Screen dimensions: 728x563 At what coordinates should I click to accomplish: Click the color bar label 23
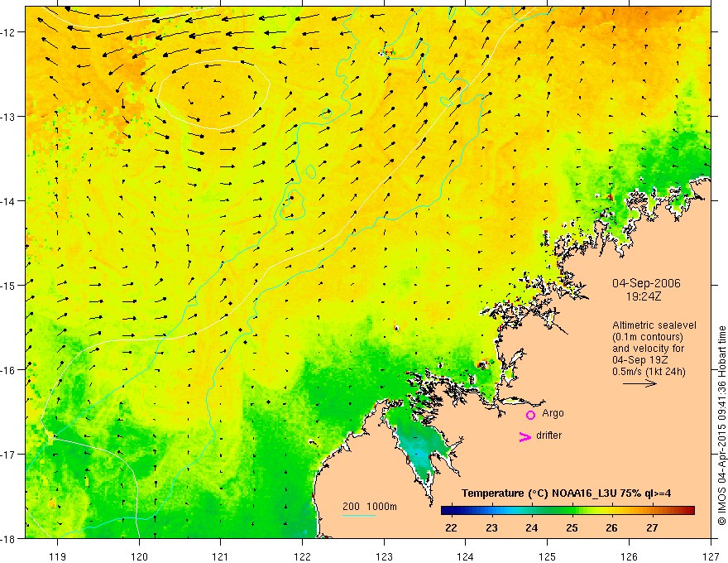tap(491, 527)
